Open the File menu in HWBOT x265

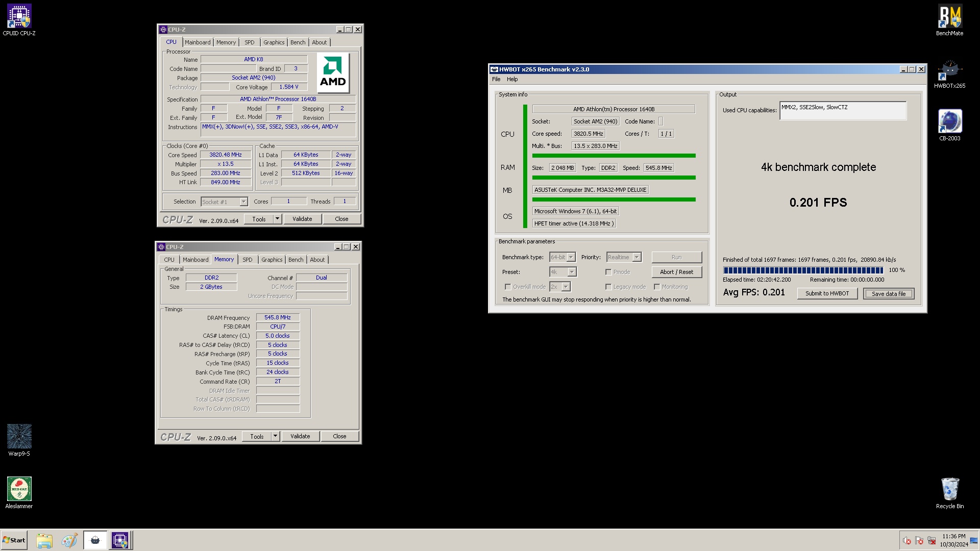click(496, 79)
